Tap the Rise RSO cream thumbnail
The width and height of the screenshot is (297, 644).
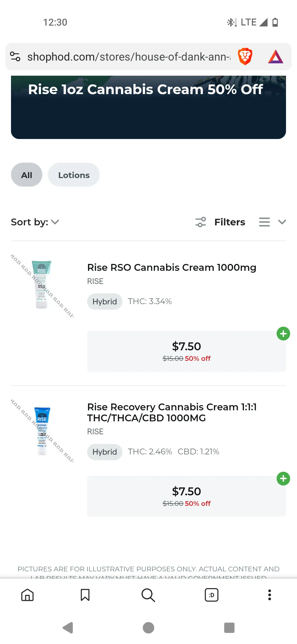(42, 285)
